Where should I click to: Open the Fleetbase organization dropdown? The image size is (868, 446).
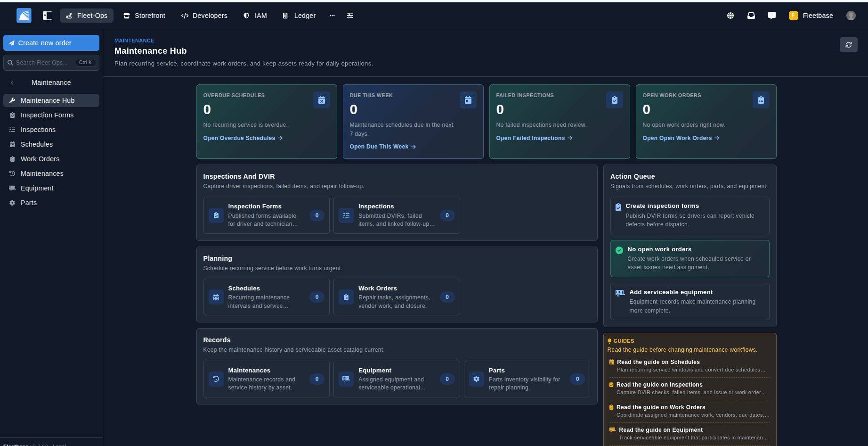(x=811, y=16)
